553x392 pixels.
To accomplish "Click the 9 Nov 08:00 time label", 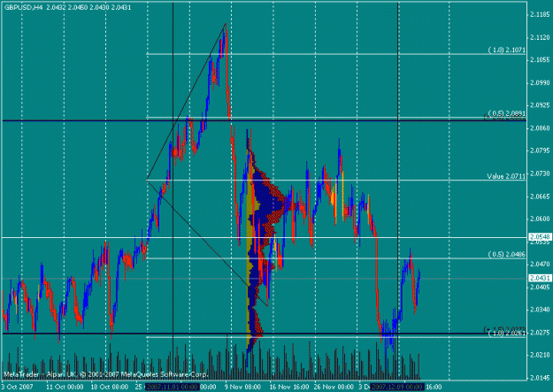I will [x=243, y=387].
